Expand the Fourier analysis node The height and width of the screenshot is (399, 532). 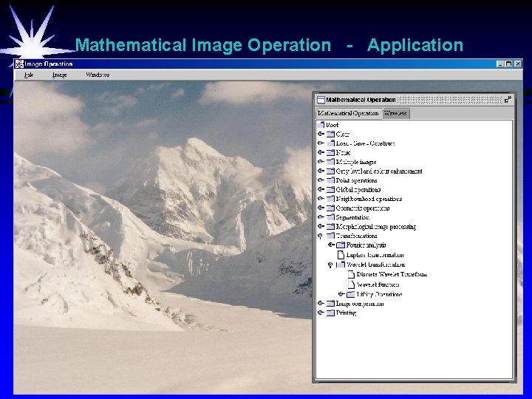coord(331,245)
